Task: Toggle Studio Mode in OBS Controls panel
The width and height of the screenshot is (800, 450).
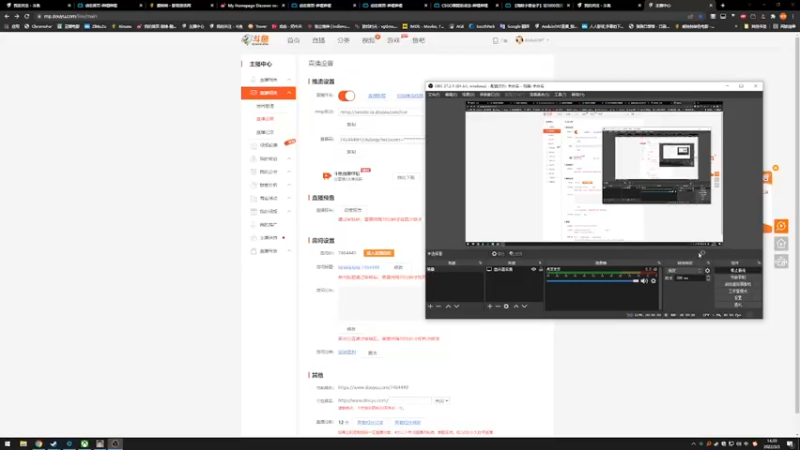Action: [x=738, y=291]
